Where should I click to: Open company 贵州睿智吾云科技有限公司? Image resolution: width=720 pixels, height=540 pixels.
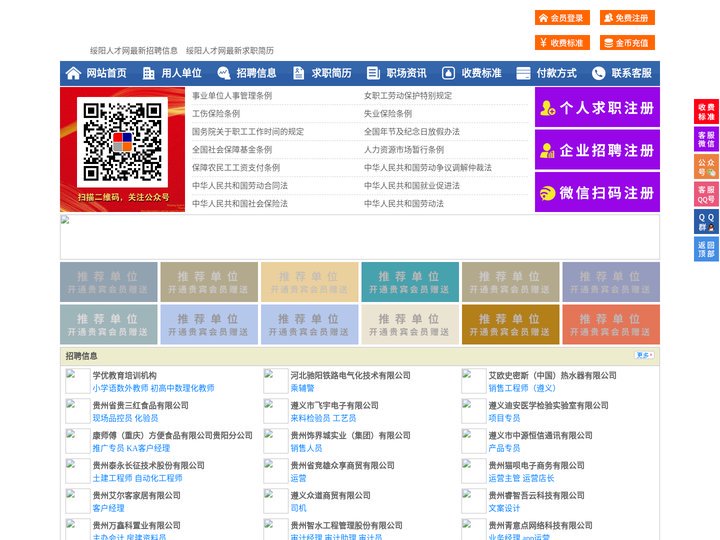point(536,495)
